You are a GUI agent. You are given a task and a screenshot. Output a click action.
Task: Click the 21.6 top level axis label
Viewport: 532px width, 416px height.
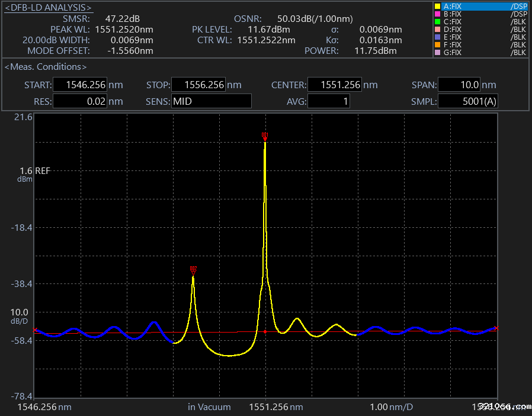(x=24, y=117)
